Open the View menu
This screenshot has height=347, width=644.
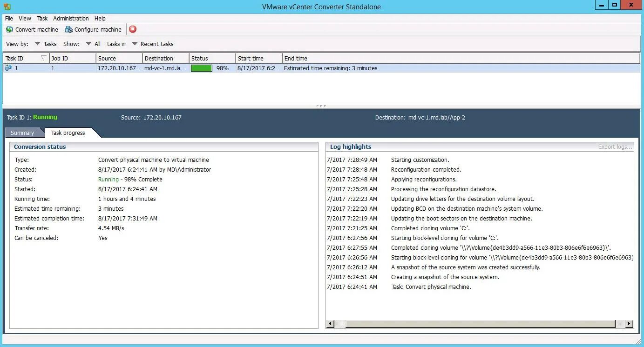25,19
